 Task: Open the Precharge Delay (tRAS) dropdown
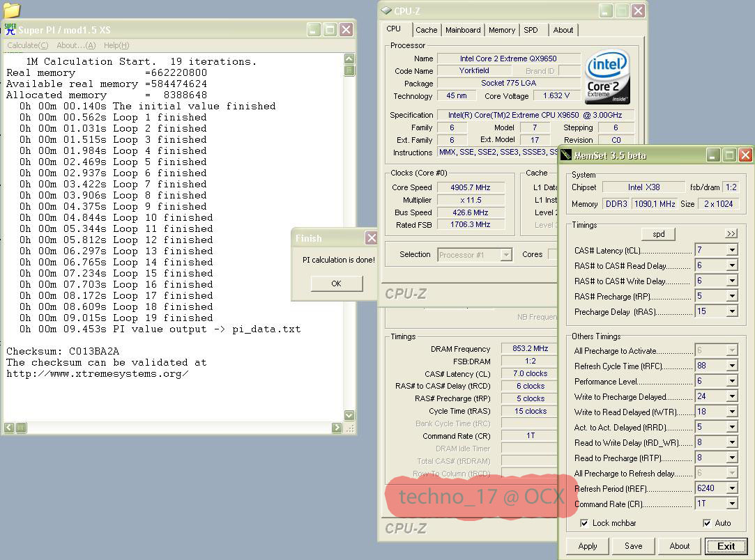click(x=732, y=312)
